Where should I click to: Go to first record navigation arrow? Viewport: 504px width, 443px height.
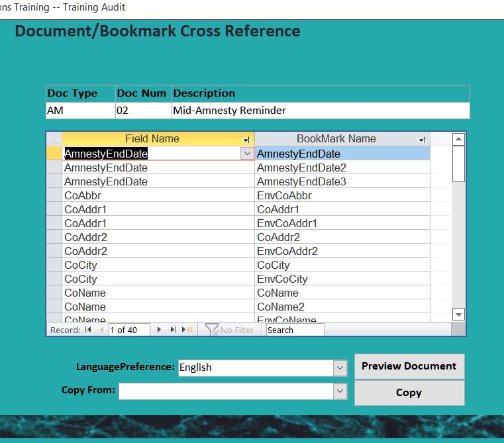pyautogui.click(x=88, y=330)
